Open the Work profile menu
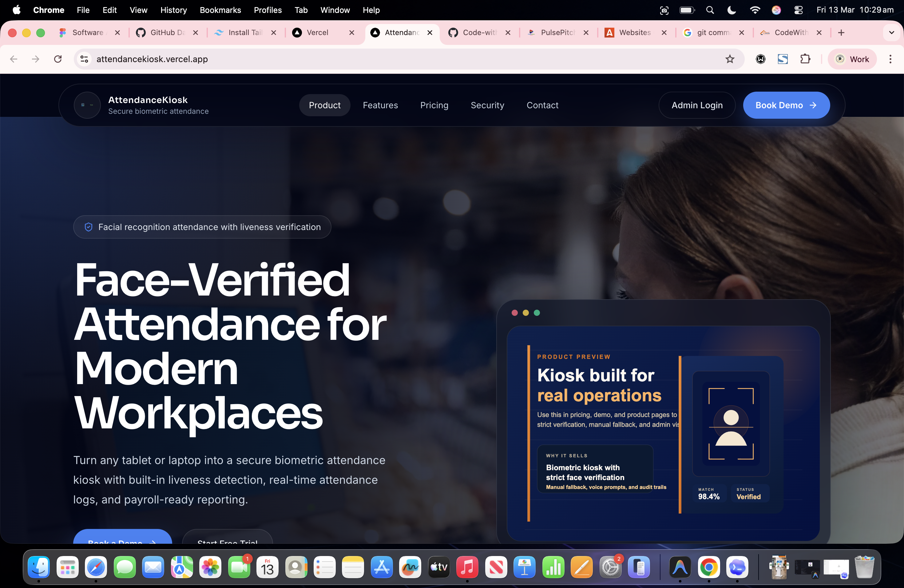 coord(852,59)
